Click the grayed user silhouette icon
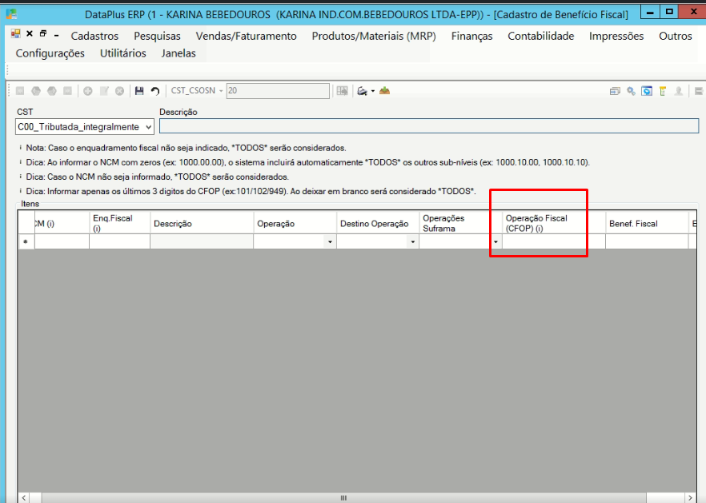Screen dimensions: 706x503 pos(679,91)
